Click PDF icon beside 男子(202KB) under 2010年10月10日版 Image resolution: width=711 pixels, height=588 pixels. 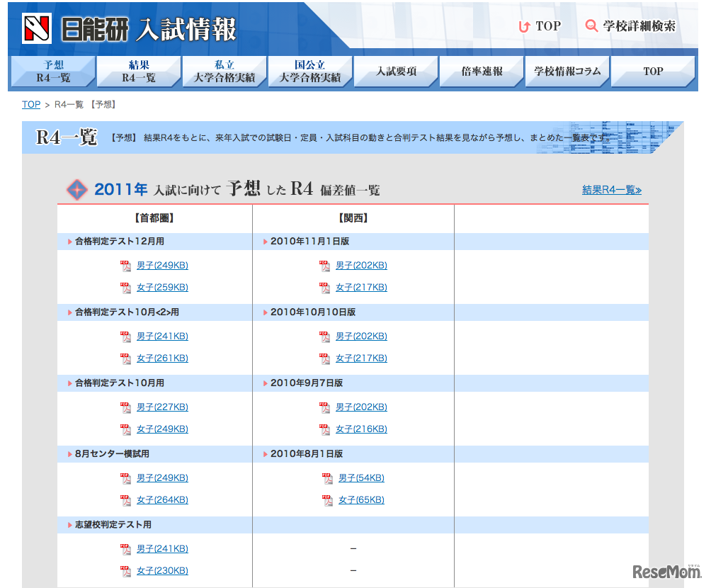click(x=324, y=337)
